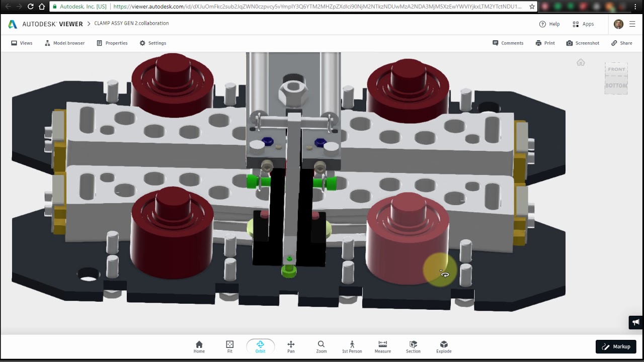Open the Comments panel
Viewport: 644px width, 362px height.
(508, 43)
